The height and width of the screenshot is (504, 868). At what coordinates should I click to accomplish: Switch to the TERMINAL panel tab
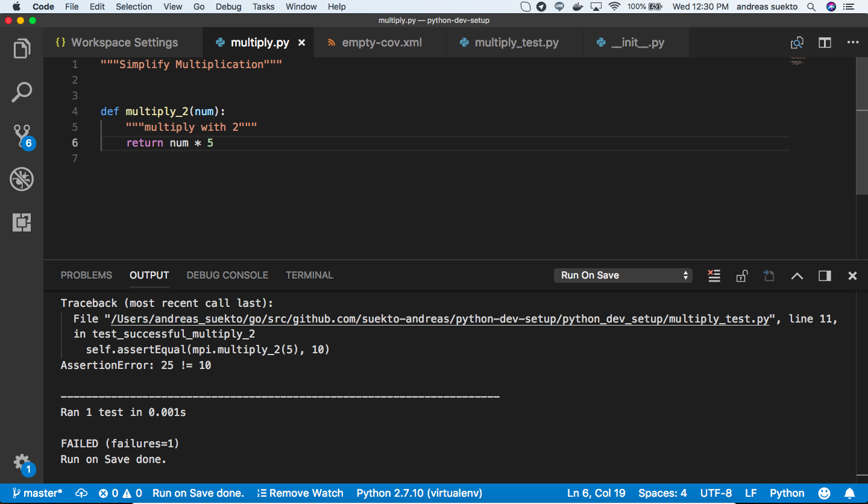[x=309, y=276]
